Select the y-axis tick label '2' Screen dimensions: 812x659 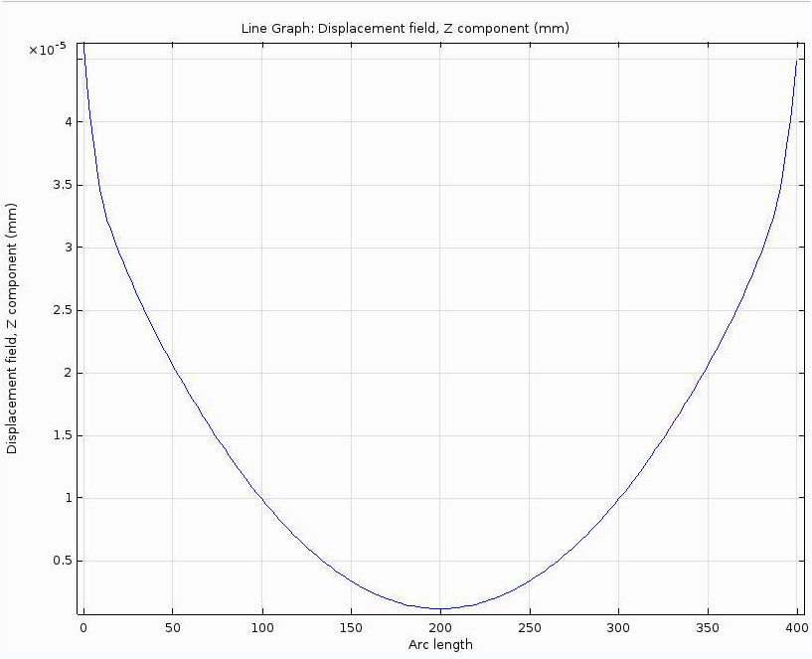[x=68, y=373]
